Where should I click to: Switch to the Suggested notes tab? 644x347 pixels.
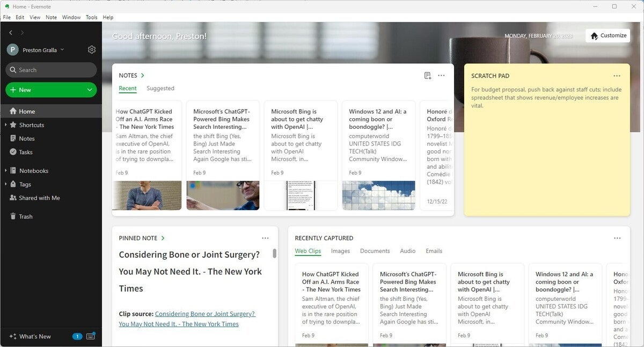point(160,88)
